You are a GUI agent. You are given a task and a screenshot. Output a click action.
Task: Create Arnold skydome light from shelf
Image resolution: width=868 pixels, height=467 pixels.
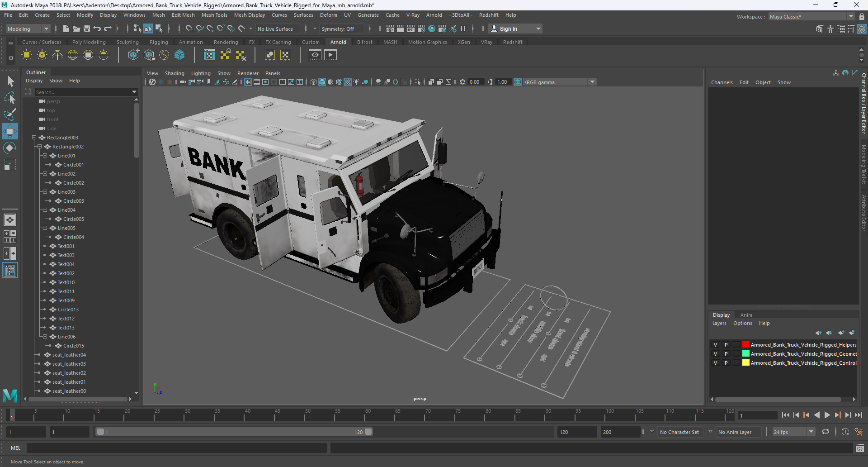pos(73,55)
